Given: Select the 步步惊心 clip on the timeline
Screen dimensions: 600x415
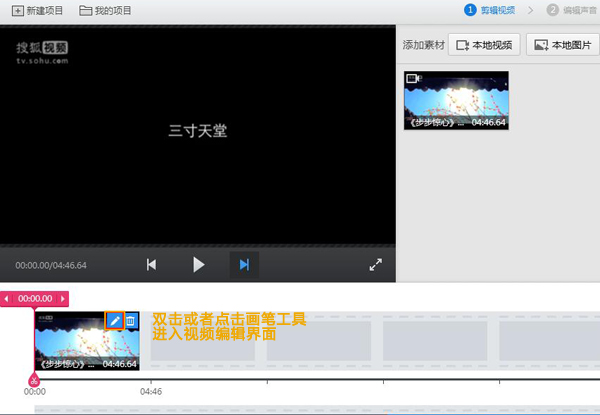Looking at the screenshot, I should point(75,345).
